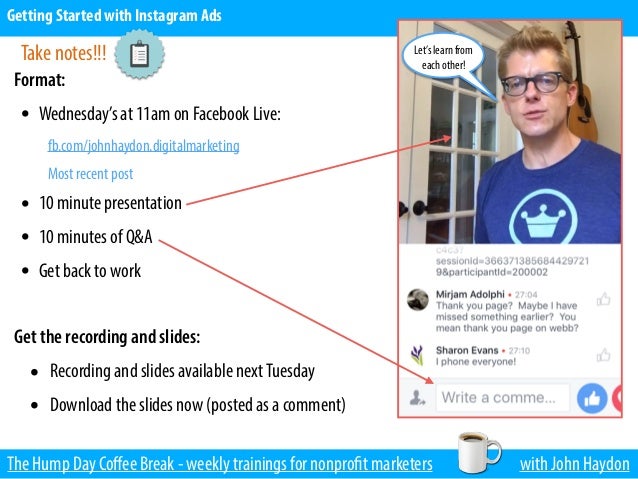Click the with John Haydon link
Image resolution: width=638 pixels, height=479 pixels.
575,464
